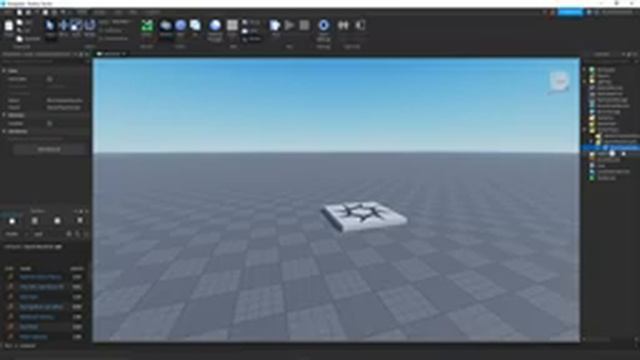This screenshot has width=640, height=360.
Task: Collapse the Attributes section in Properties
Action: 4,131
